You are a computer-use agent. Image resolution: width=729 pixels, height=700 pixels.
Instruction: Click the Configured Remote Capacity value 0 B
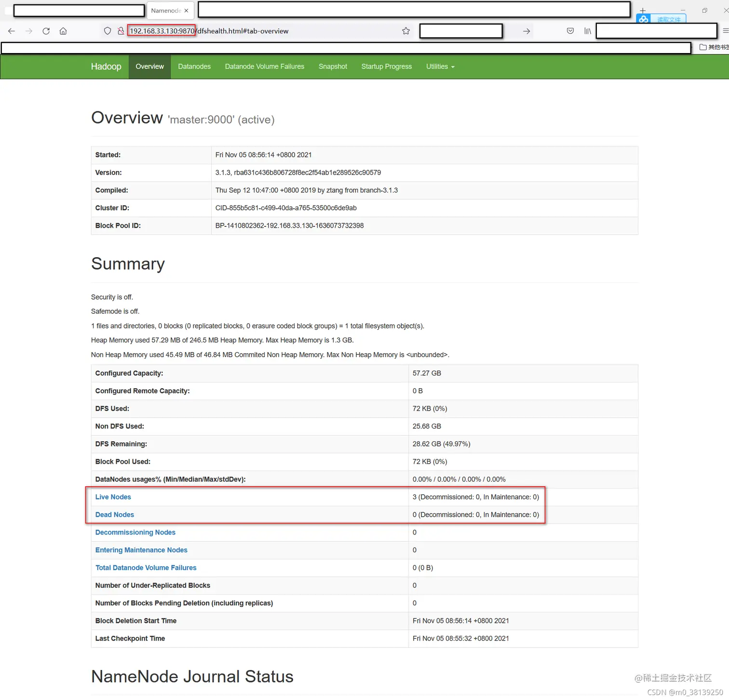tap(418, 391)
